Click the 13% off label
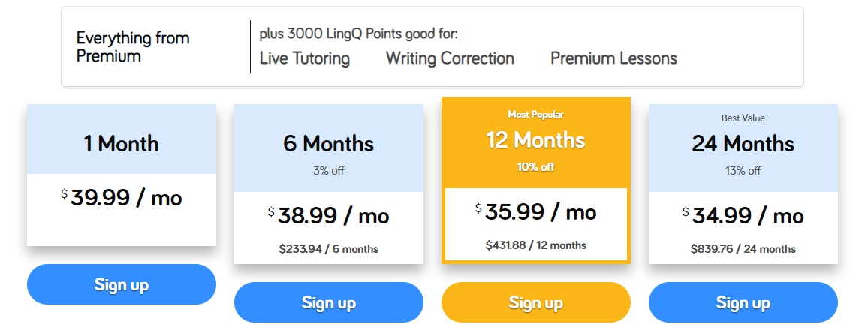The width and height of the screenshot is (868, 336). 743,171
